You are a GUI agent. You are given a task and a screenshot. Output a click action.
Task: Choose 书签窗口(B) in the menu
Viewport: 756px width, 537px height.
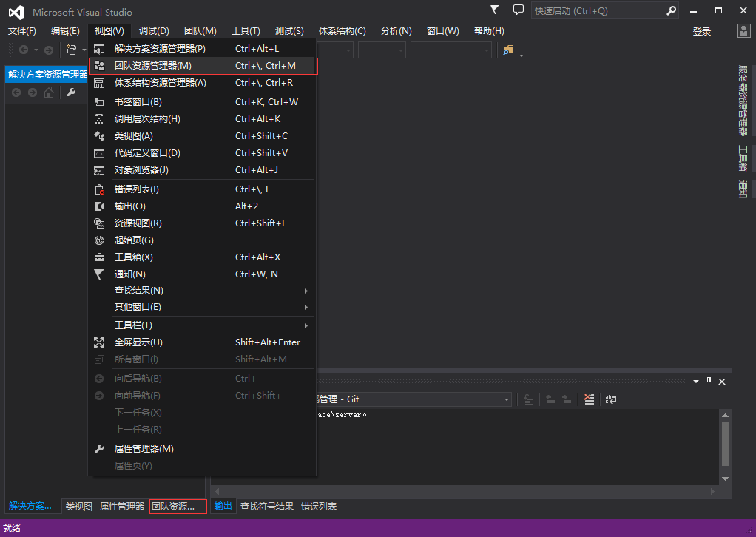203,102
